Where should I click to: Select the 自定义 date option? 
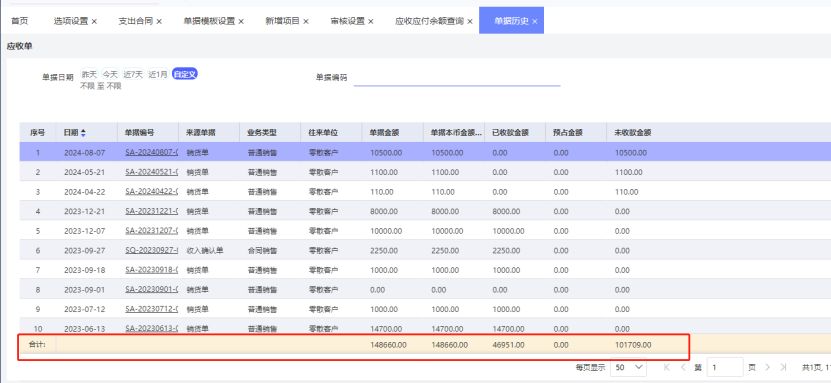tap(185, 75)
